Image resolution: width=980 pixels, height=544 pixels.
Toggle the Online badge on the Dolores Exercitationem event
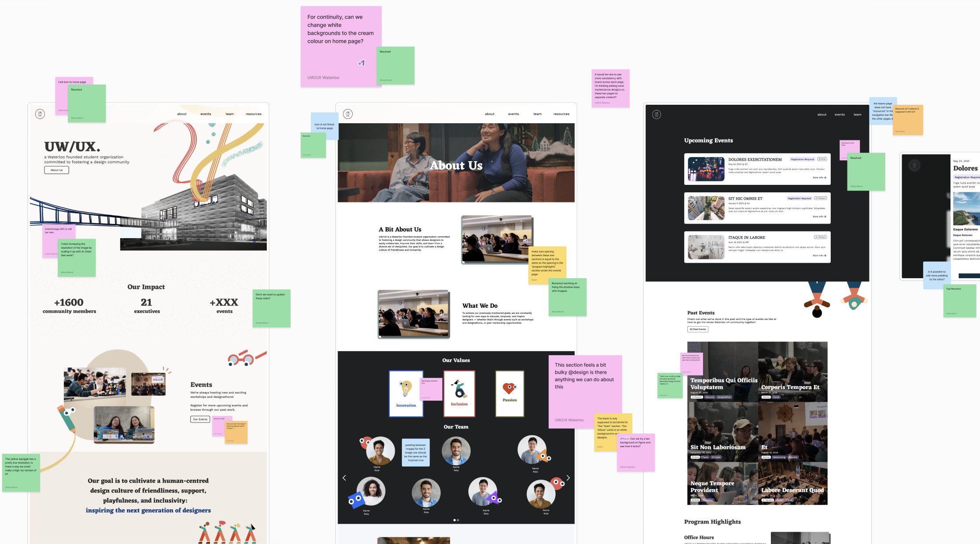[x=822, y=159]
